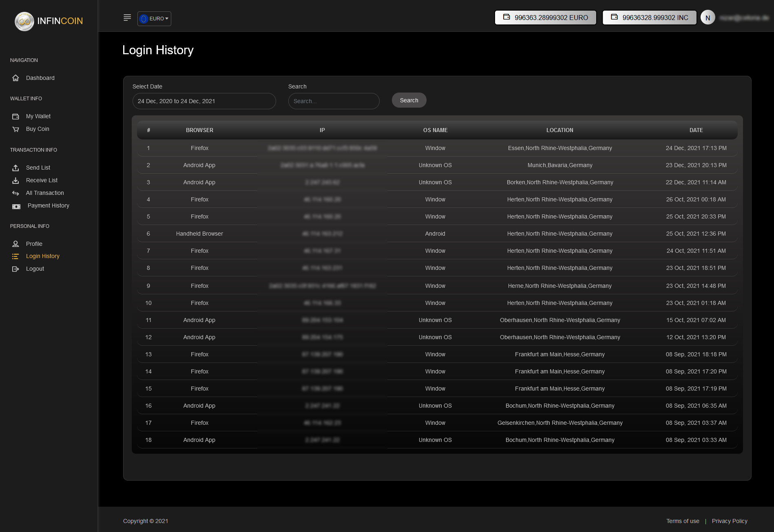Open the Select Date range picker
774x532 pixels.
(x=204, y=101)
